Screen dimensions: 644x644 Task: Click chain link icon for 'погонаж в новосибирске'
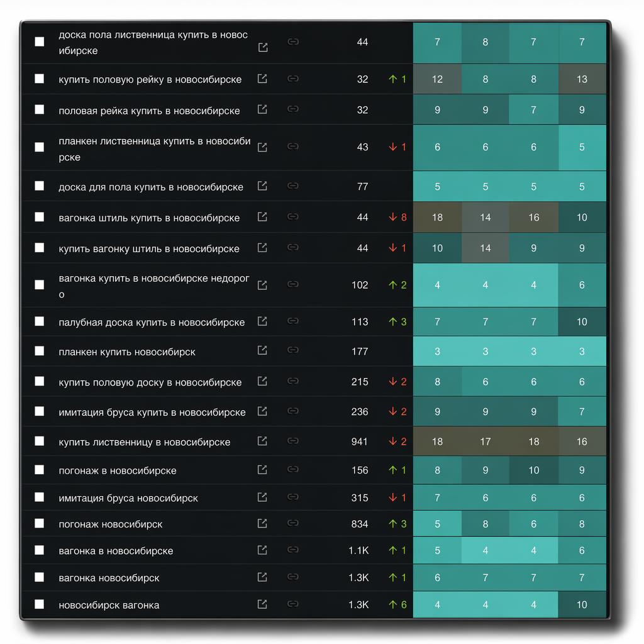click(x=293, y=469)
